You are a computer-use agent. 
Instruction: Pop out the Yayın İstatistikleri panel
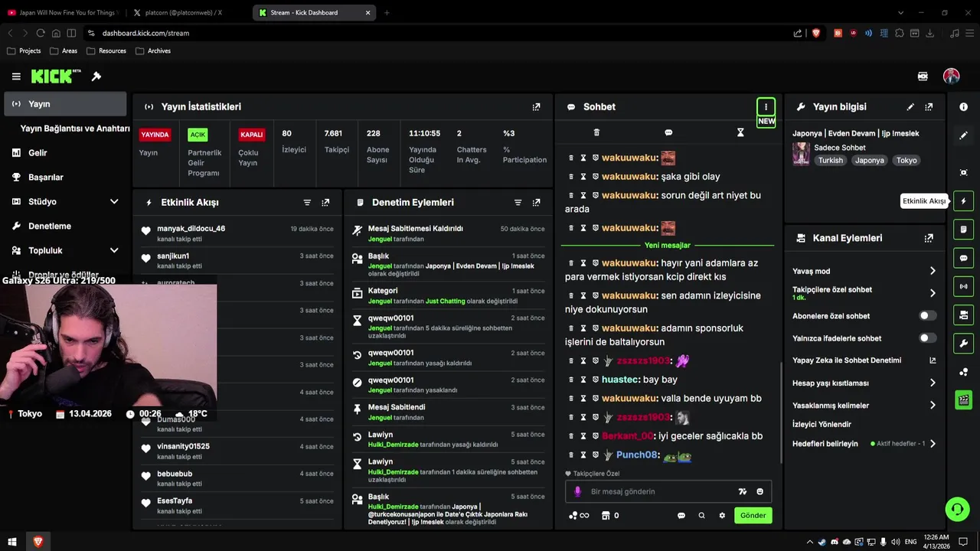536,107
